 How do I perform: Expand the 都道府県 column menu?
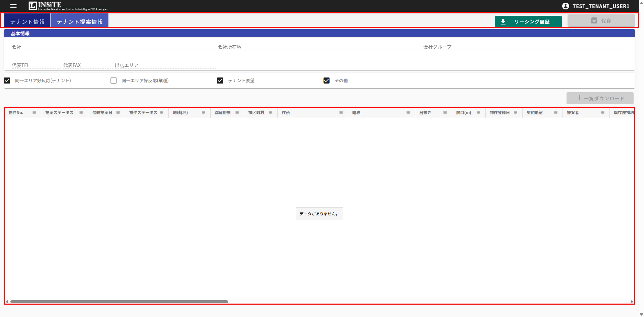(x=237, y=113)
